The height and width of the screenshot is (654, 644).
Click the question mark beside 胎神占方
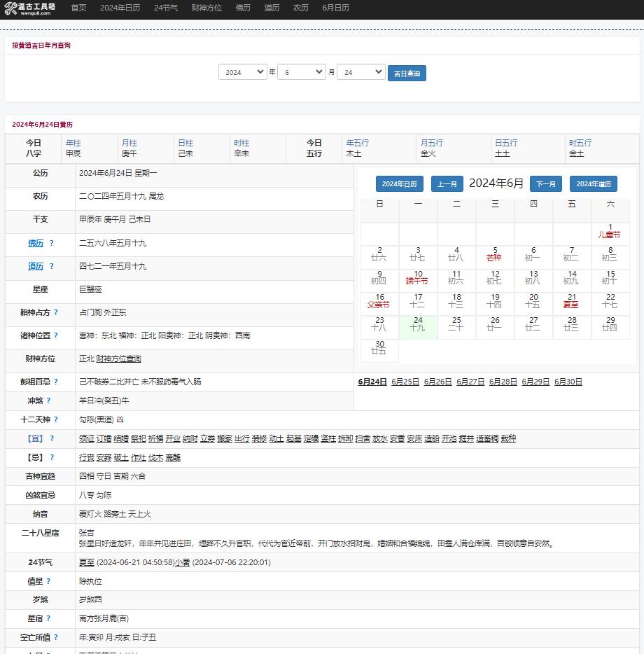point(56,313)
